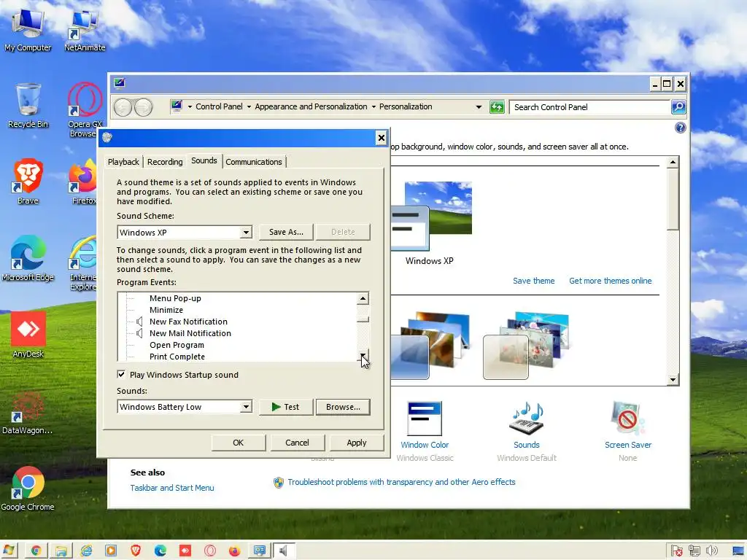Select the Print Complete program event
Viewport: 747px width, 560px height.
coord(177,357)
